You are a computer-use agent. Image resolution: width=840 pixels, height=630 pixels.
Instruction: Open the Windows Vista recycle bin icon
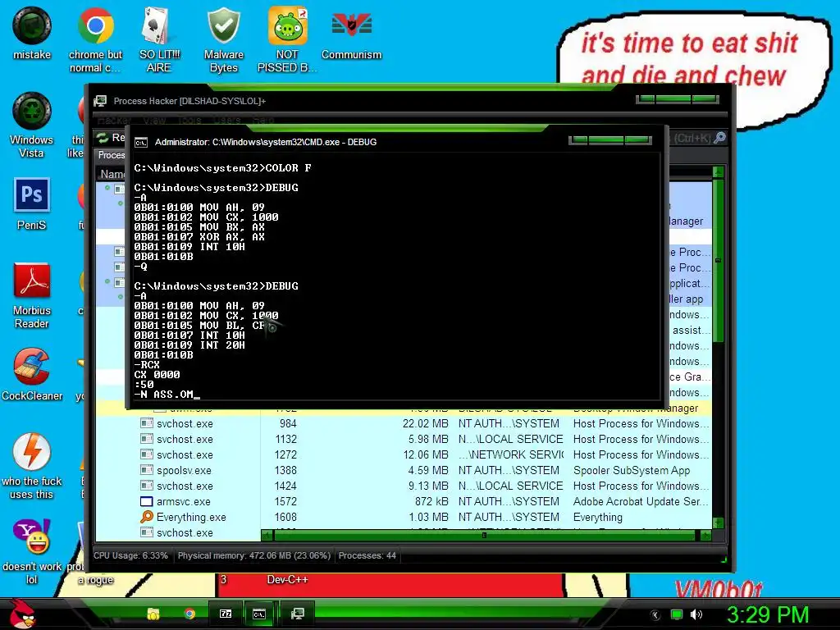click(x=32, y=111)
